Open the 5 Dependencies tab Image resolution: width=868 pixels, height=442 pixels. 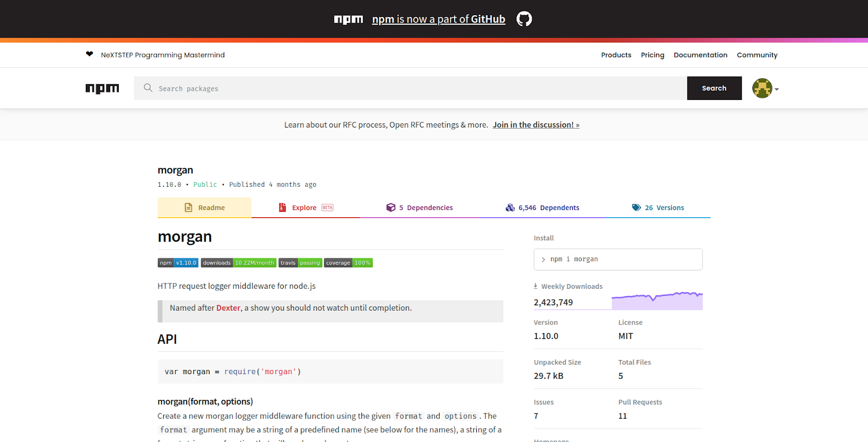point(419,207)
